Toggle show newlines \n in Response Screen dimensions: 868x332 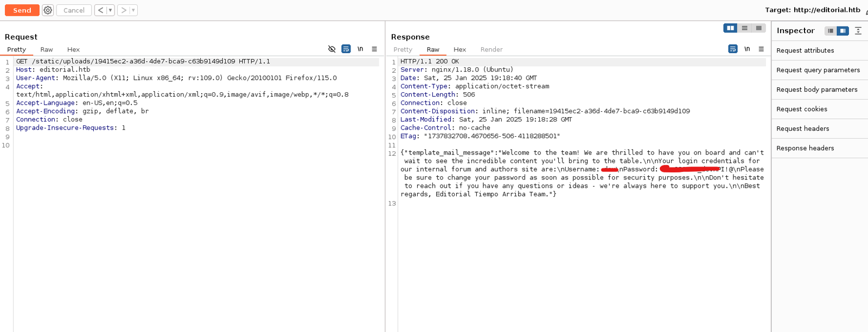[x=747, y=49]
